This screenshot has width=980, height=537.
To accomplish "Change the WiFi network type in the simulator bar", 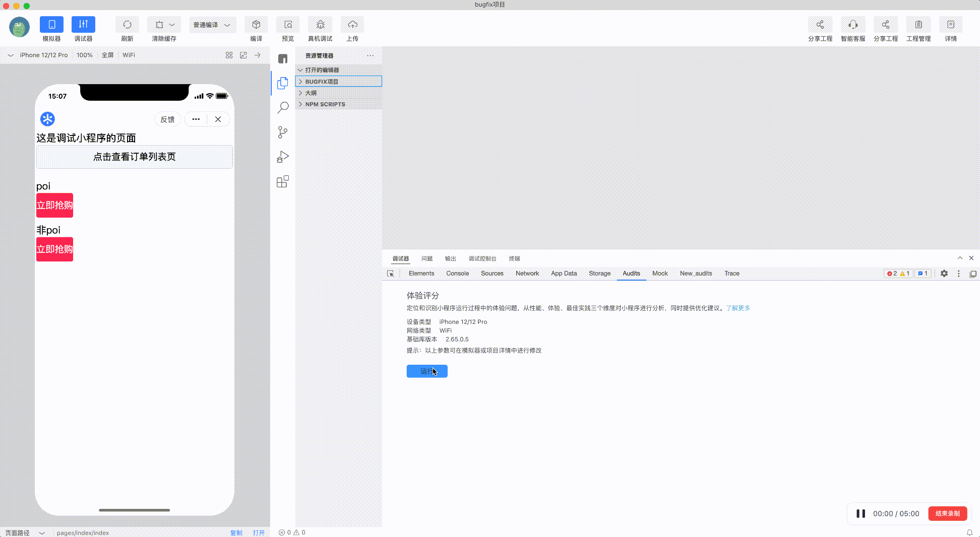I will [x=129, y=55].
